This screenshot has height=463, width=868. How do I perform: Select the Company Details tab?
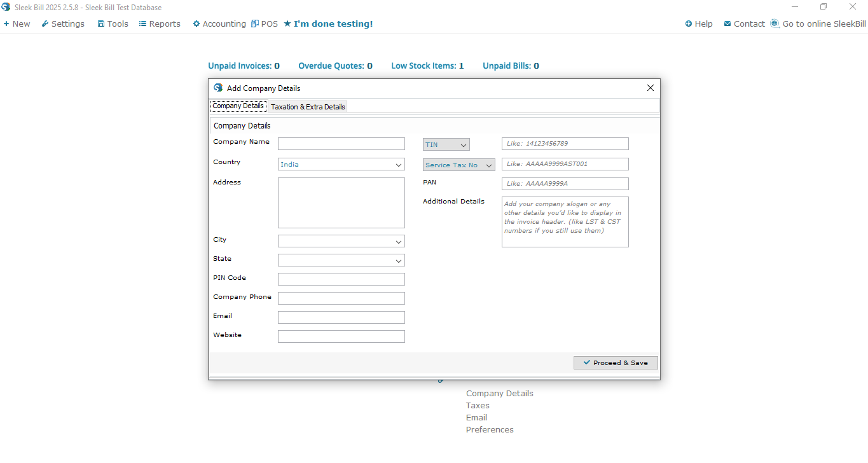pyautogui.click(x=238, y=106)
